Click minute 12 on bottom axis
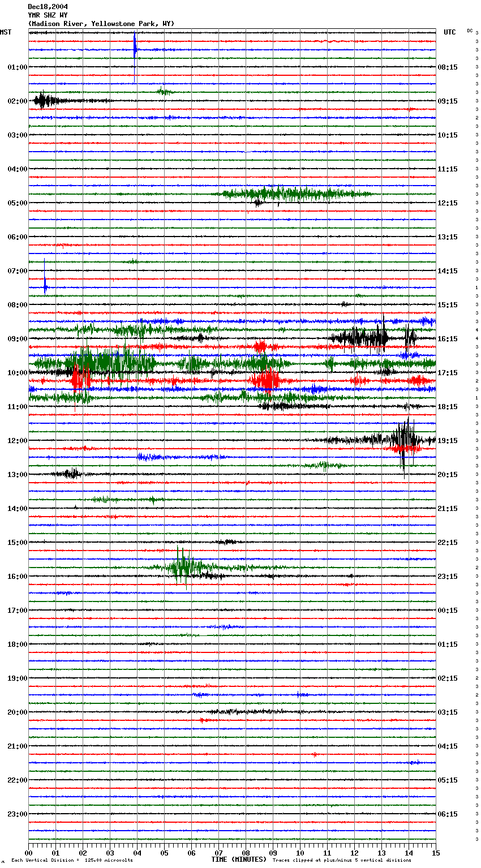 coord(355,853)
